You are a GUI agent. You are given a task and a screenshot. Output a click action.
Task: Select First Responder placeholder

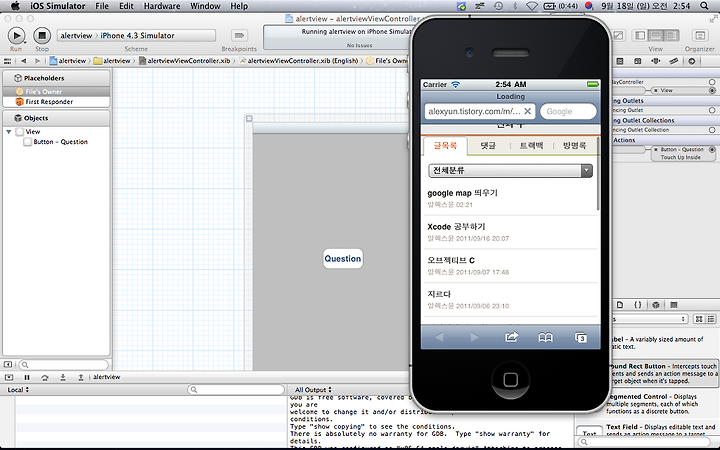click(56, 101)
